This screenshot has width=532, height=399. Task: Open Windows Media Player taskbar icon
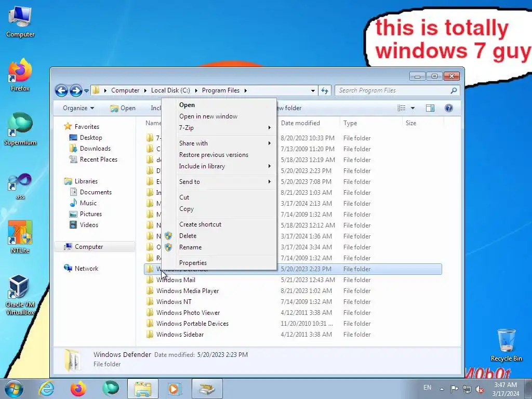click(x=175, y=389)
